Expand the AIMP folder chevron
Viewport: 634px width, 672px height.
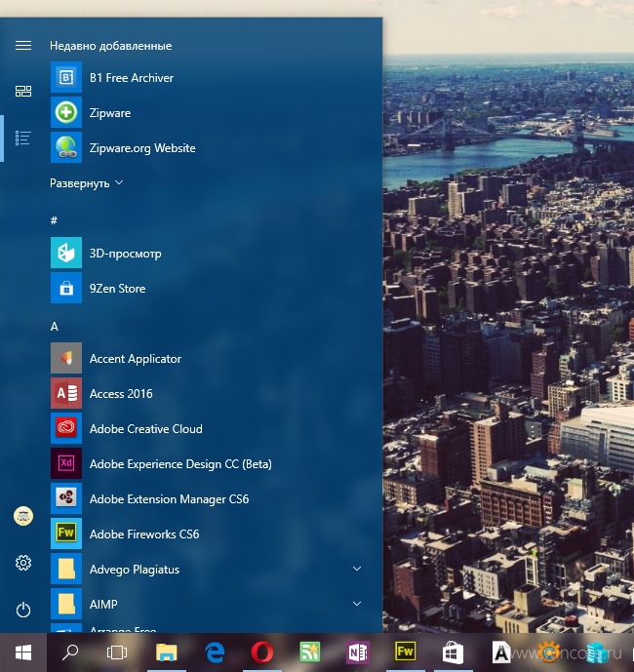point(357,604)
